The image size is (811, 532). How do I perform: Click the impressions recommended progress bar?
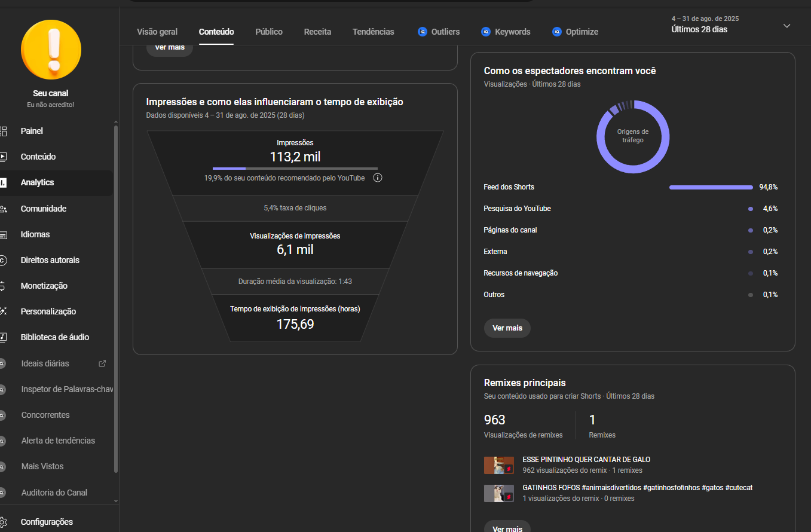(295, 169)
